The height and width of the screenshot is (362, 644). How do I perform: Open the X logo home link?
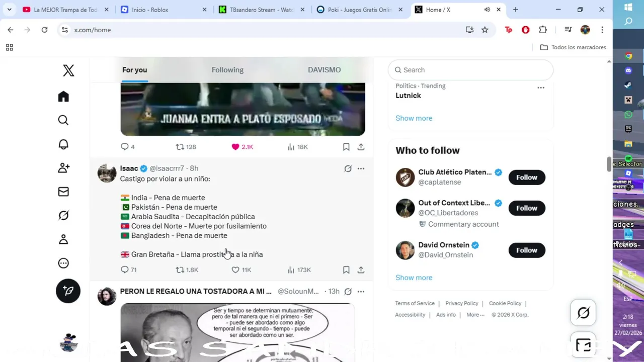(68, 70)
